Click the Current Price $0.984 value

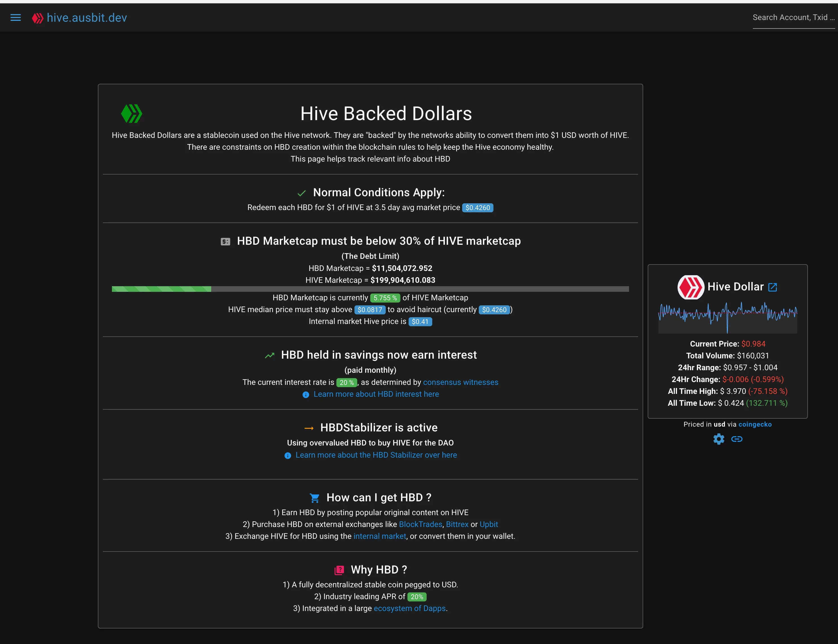click(753, 344)
